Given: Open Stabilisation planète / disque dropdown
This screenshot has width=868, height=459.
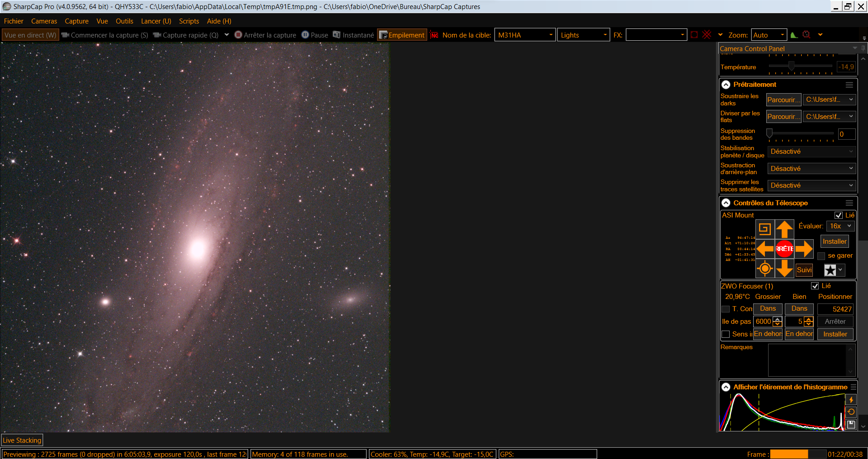Looking at the screenshot, I should pos(811,151).
